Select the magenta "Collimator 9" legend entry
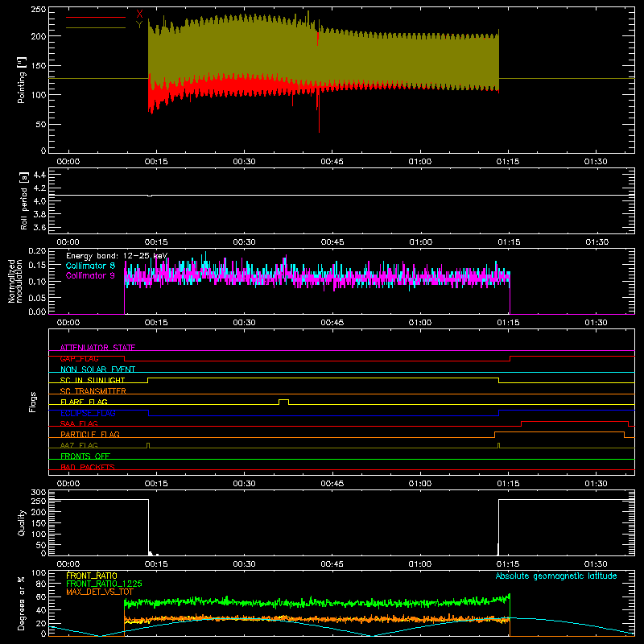Image resolution: width=644 pixels, height=644 pixels. click(90, 275)
